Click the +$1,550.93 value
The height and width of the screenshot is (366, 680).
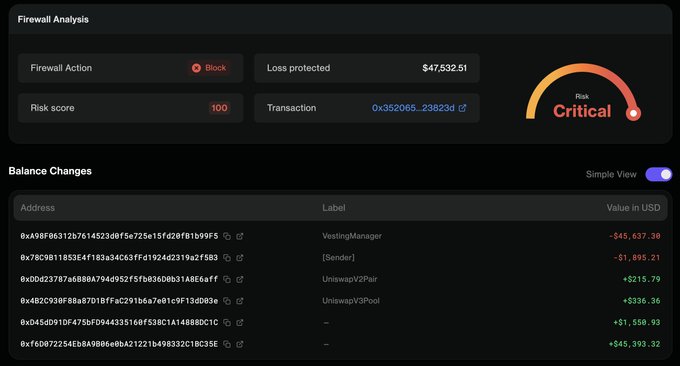pos(637,322)
